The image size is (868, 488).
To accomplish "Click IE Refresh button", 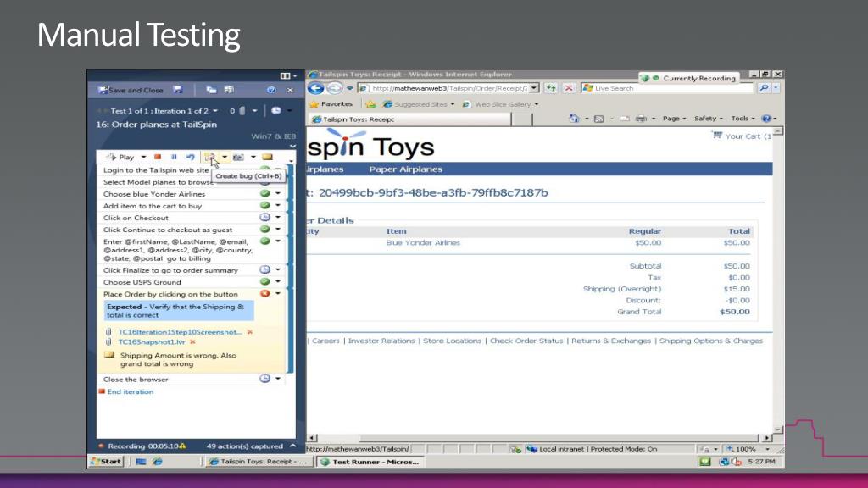I will point(551,88).
